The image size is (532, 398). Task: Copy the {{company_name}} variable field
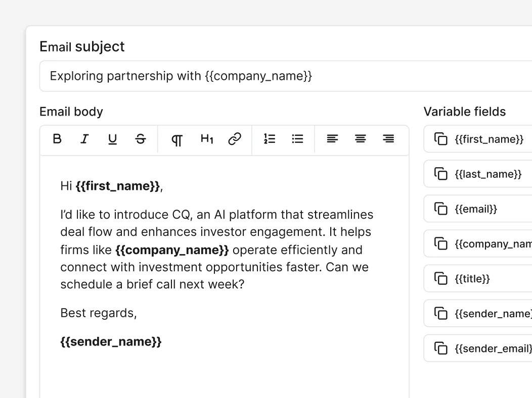click(x=441, y=244)
